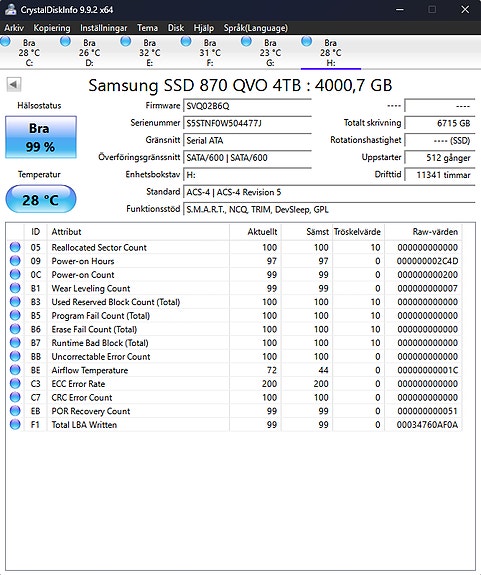The image size is (481, 575).
Task: Click status icon for Power-on Count
Action: click(x=15, y=274)
